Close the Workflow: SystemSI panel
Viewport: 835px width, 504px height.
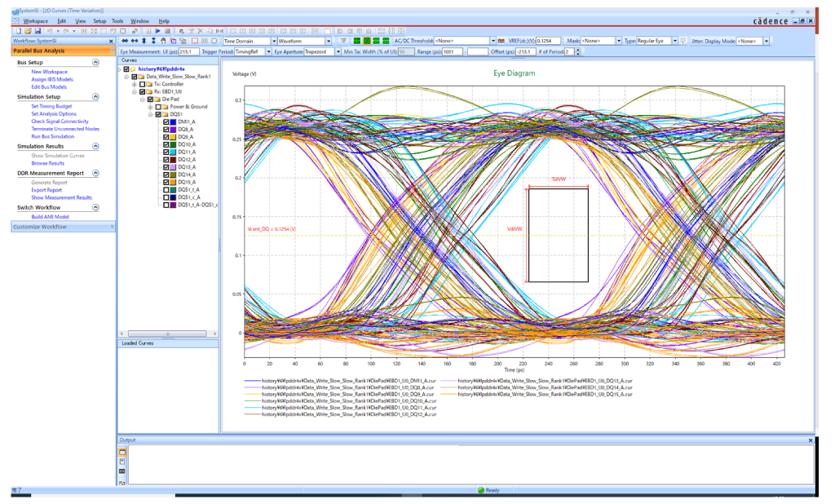pos(112,41)
